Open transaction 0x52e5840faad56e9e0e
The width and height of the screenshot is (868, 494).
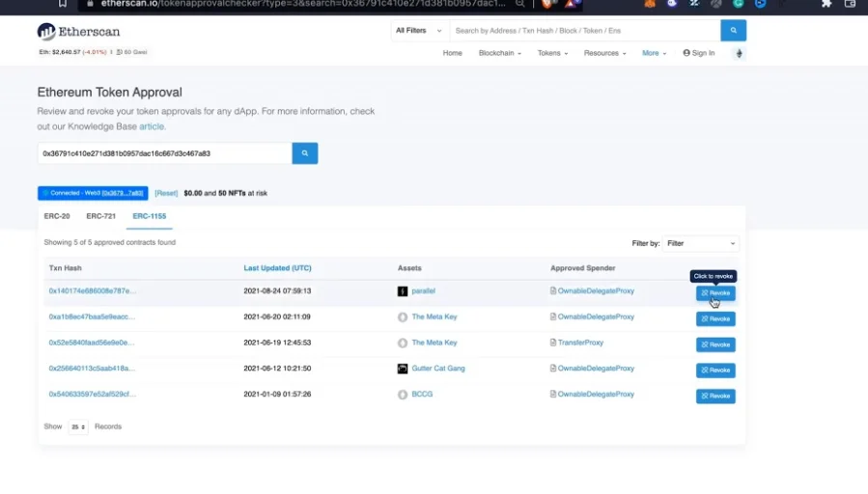(x=92, y=343)
